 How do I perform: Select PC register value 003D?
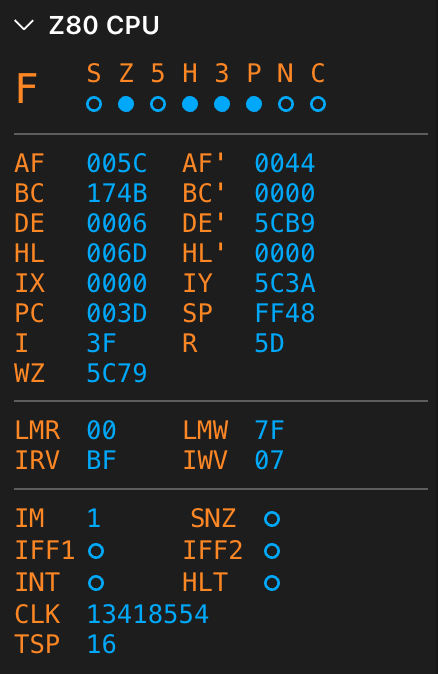(117, 313)
